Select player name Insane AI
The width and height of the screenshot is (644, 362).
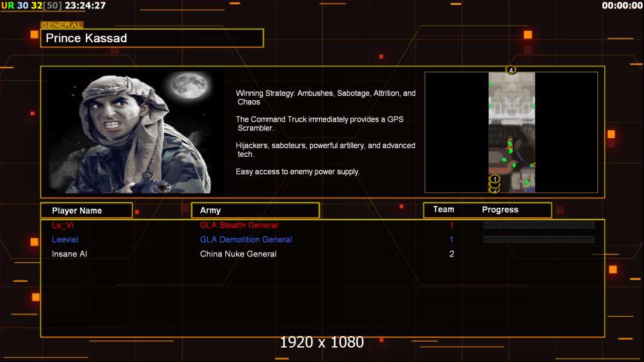point(69,254)
